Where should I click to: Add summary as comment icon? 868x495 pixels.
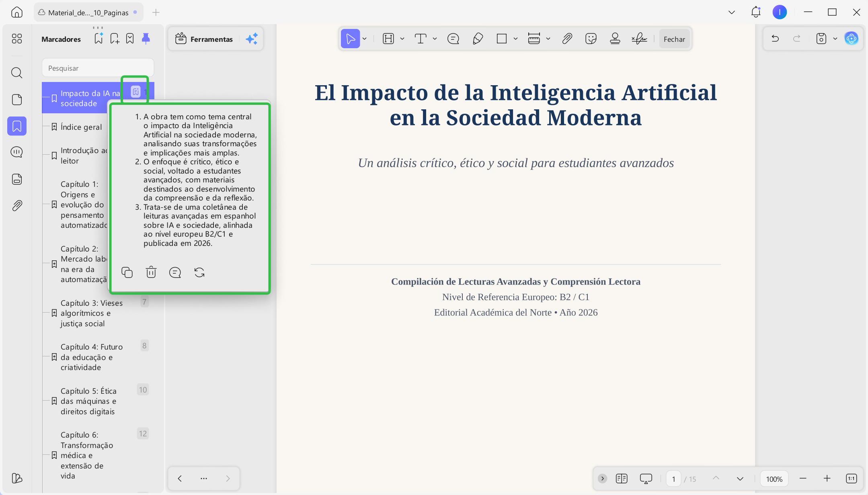point(175,272)
